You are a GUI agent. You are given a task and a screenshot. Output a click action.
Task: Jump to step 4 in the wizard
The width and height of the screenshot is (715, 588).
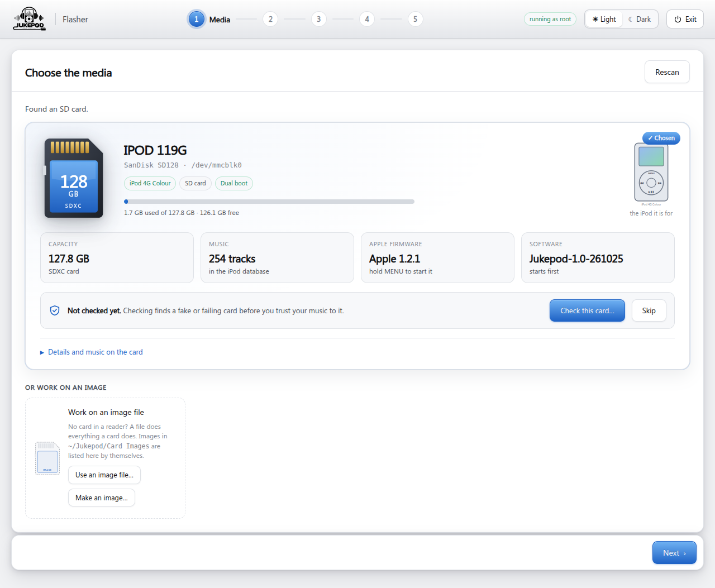point(367,19)
